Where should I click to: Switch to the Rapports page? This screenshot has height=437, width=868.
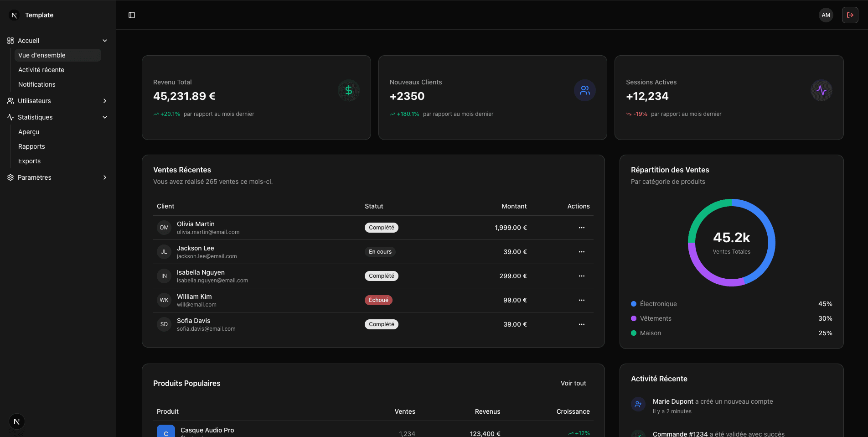click(31, 146)
